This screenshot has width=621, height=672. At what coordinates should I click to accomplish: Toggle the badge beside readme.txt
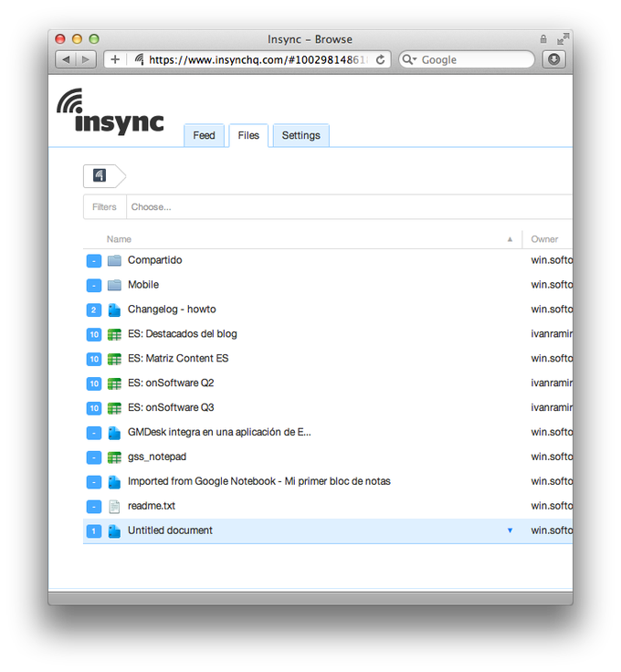click(x=94, y=507)
